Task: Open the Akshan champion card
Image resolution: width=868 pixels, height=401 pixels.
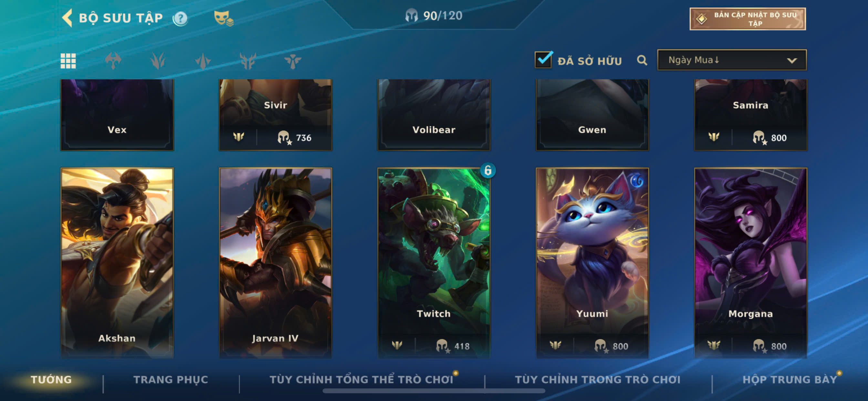Action: click(117, 263)
